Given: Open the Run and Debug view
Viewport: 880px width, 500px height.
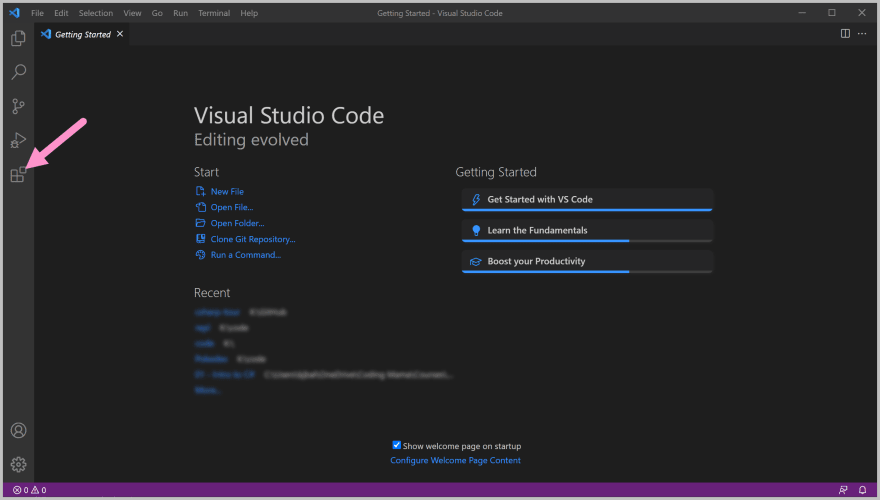Looking at the screenshot, I should [x=19, y=140].
